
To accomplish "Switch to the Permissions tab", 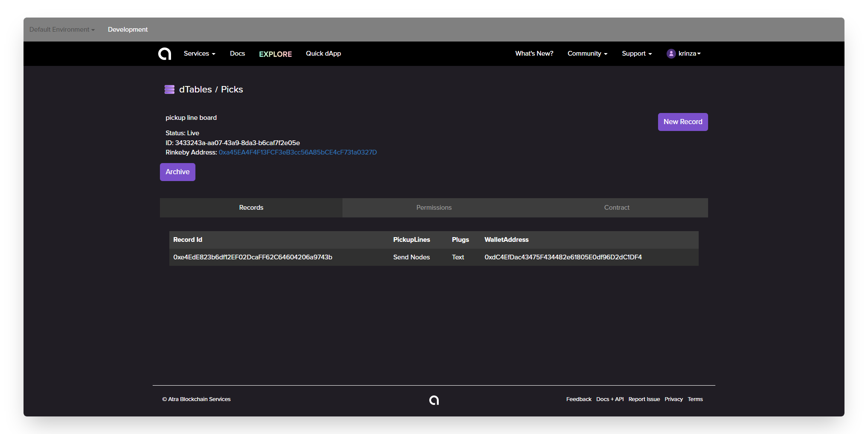I will [x=434, y=208].
